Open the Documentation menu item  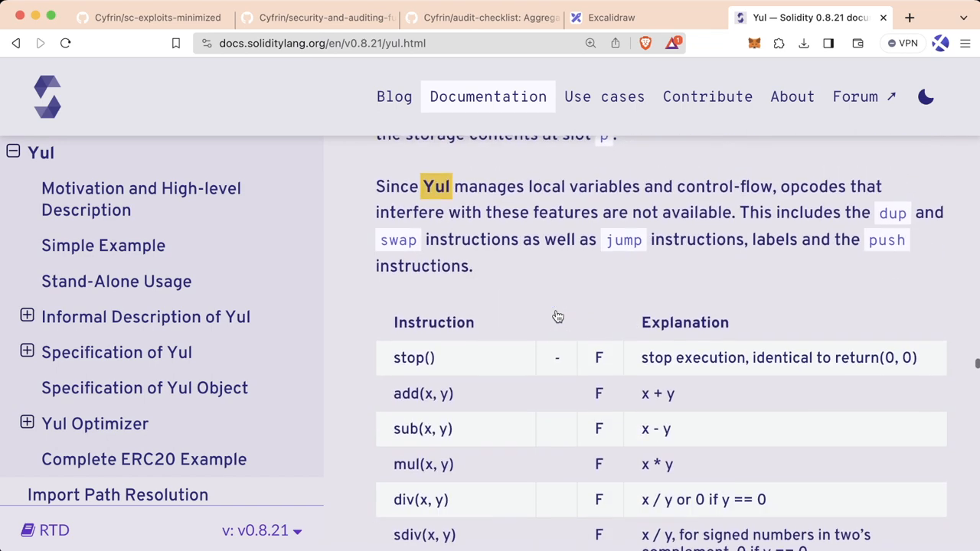coord(488,96)
